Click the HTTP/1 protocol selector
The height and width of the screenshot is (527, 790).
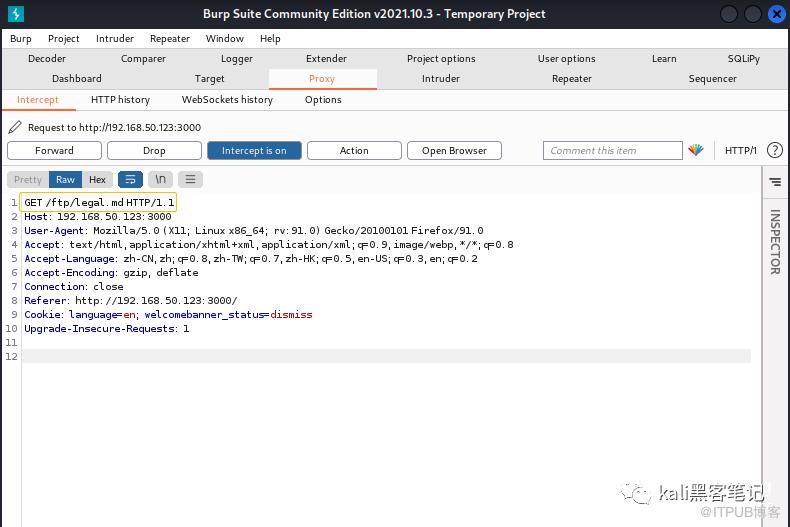740,151
